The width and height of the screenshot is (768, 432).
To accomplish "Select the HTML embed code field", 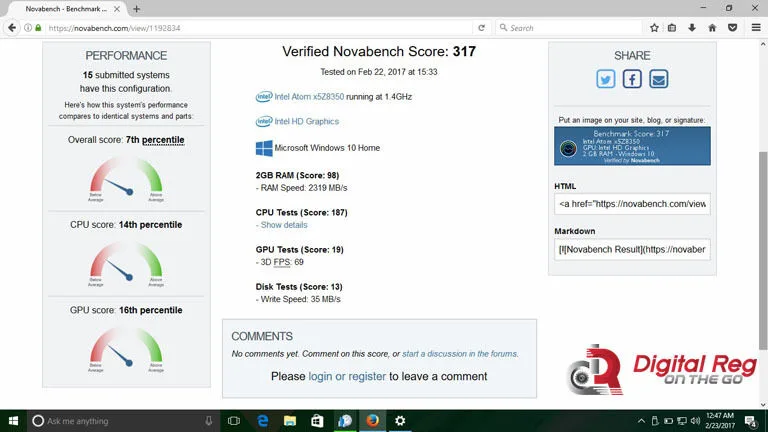I will (x=632, y=204).
